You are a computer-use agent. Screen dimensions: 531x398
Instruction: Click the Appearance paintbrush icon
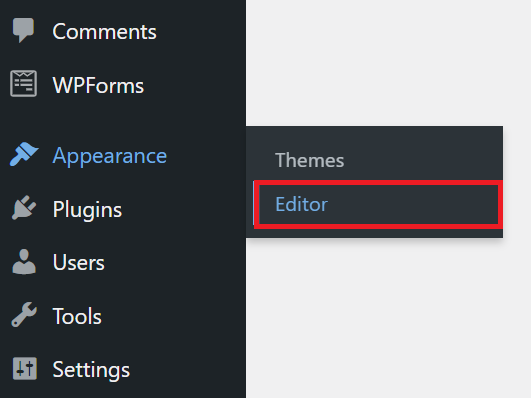[x=24, y=154]
